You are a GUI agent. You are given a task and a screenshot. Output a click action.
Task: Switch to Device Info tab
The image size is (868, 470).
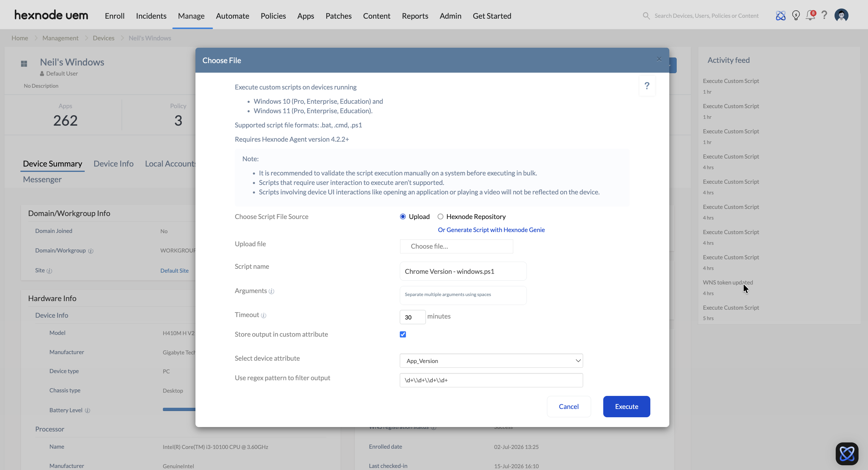click(x=113, y=164)
